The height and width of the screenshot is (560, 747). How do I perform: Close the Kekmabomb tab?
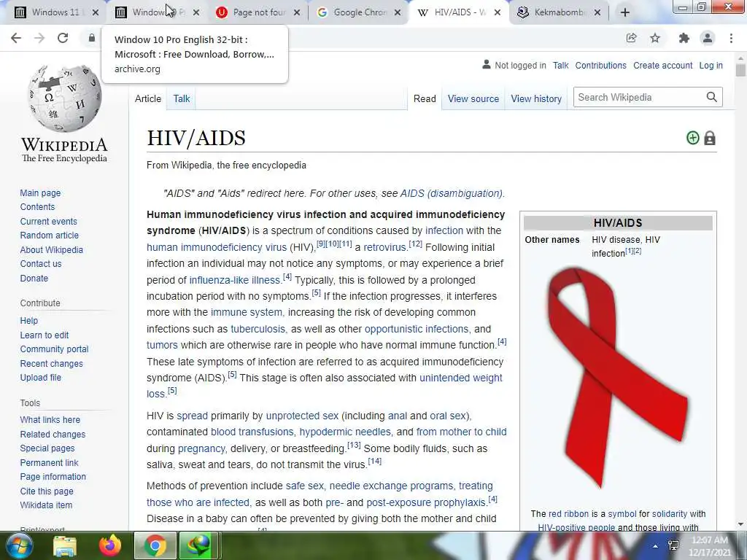click(598, 12)
